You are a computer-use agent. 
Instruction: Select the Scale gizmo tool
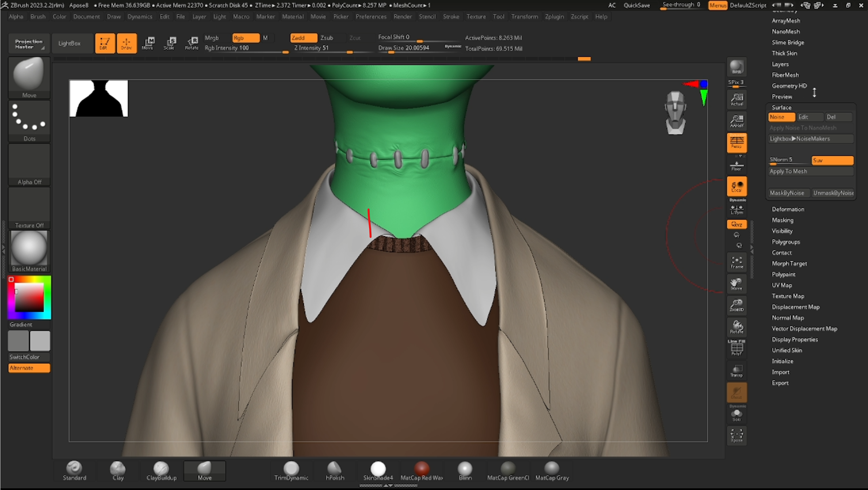(170, 43)
